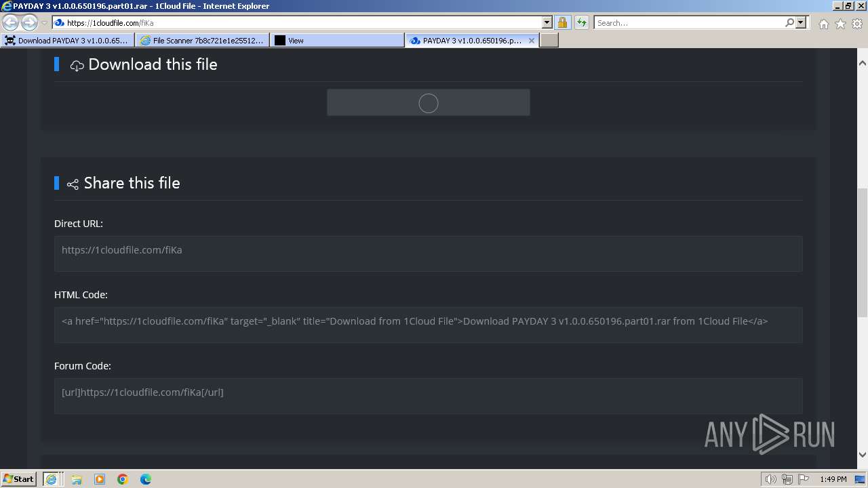The height and width of the screenshot is (488, 868).
Task: Open the security lock report icon
Action: pos(562,22)
